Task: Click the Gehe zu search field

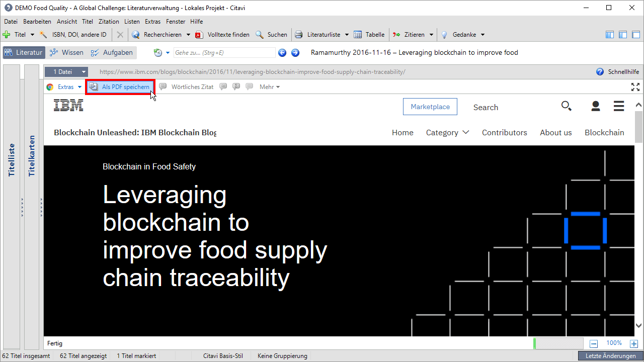Action: click(x=224, y=53)
